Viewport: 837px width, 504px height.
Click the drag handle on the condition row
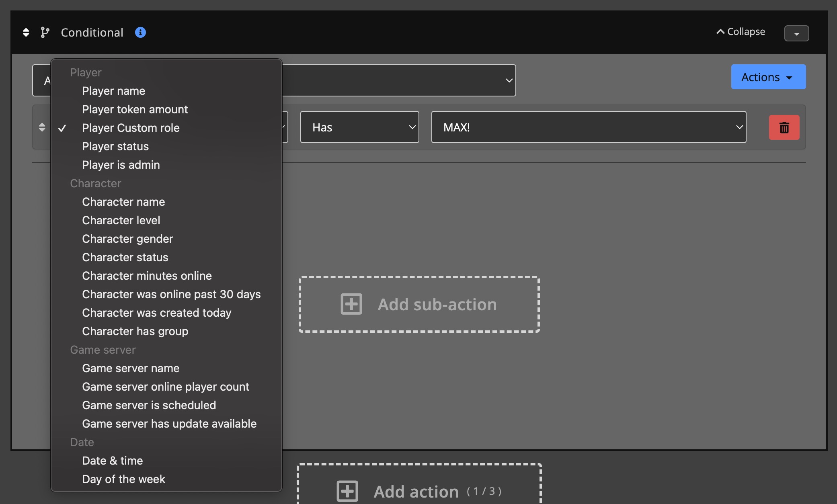42,127
